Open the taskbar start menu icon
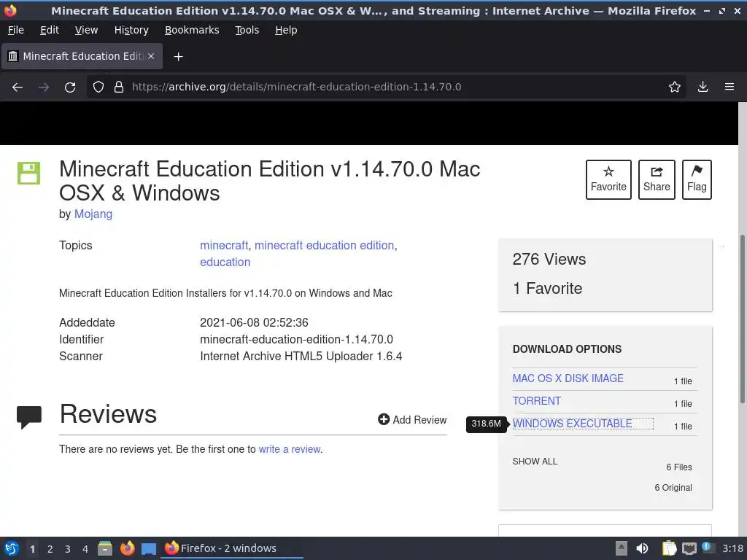Viewport: 747px width, 560px height. pos(12,548)
